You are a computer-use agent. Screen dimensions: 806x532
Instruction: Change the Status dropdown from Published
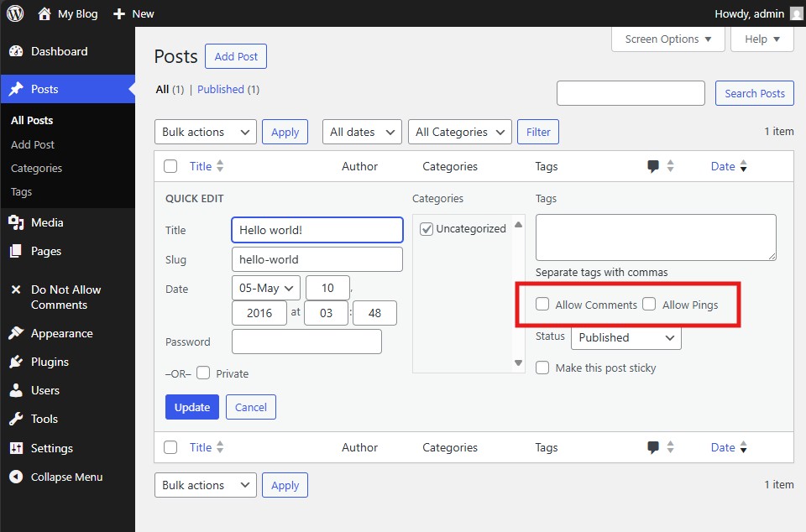click(x=625, y=336)
